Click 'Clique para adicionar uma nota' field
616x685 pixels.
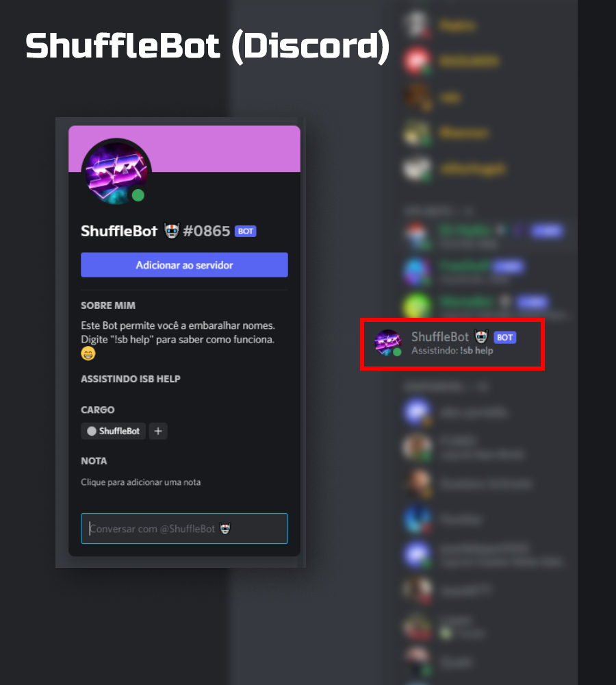(x=140, y=482)
